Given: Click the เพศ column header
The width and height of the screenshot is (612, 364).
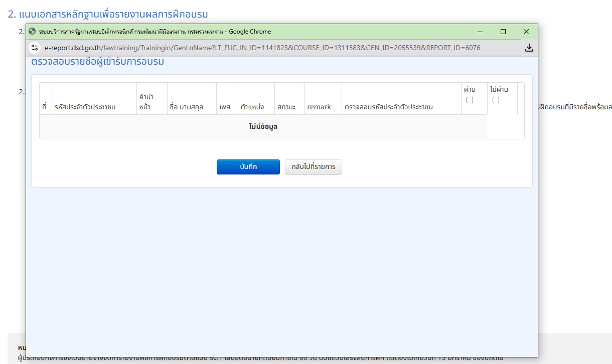Looking at the screenshot, I should pos(225,107).
